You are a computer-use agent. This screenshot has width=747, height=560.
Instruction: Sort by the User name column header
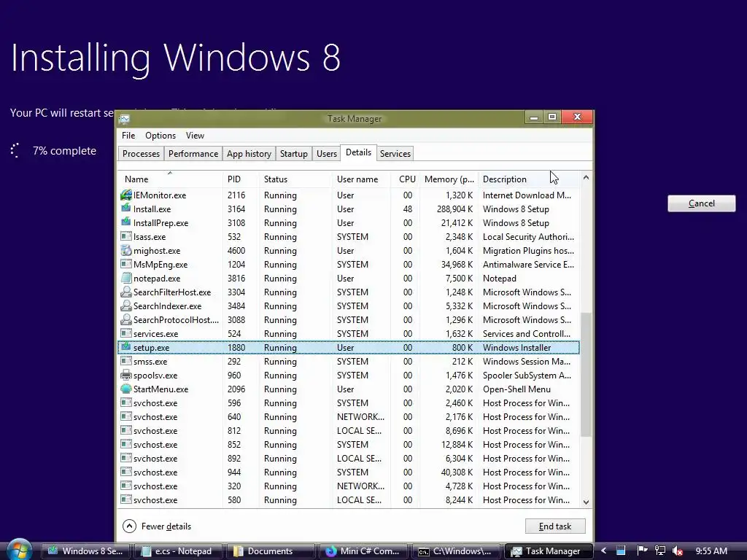(361, 179)
